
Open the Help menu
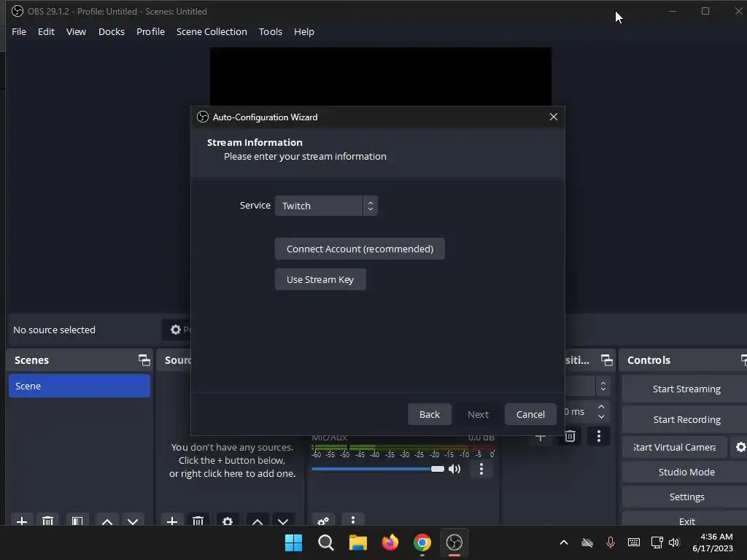tap(304, 31)
